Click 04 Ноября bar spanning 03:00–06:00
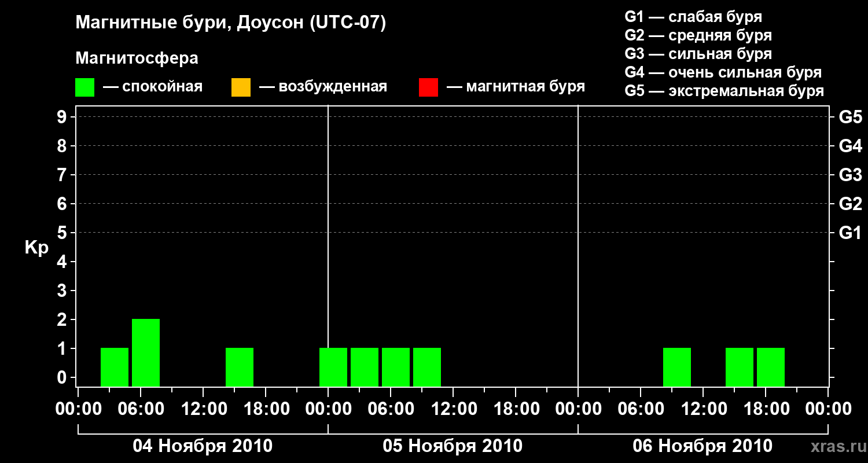 pos(115,367)
